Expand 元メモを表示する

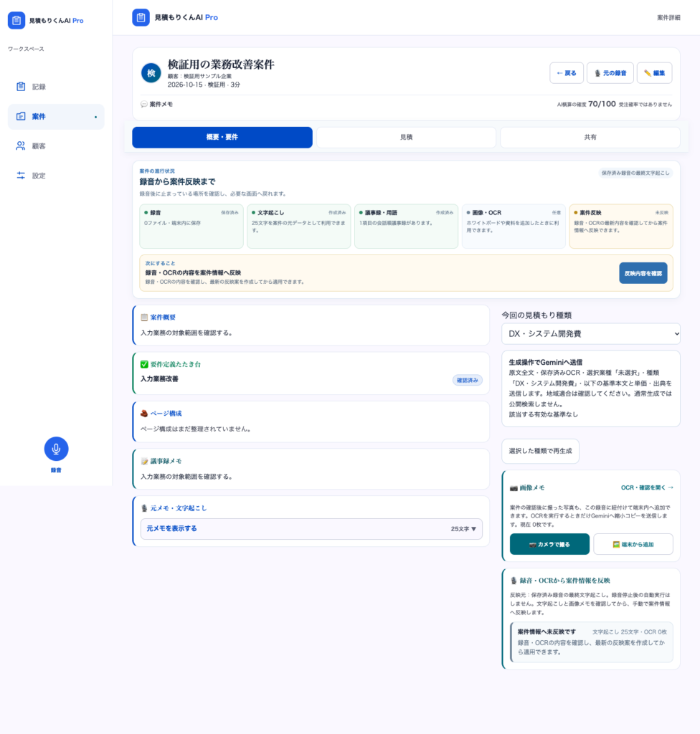(311, 528)
